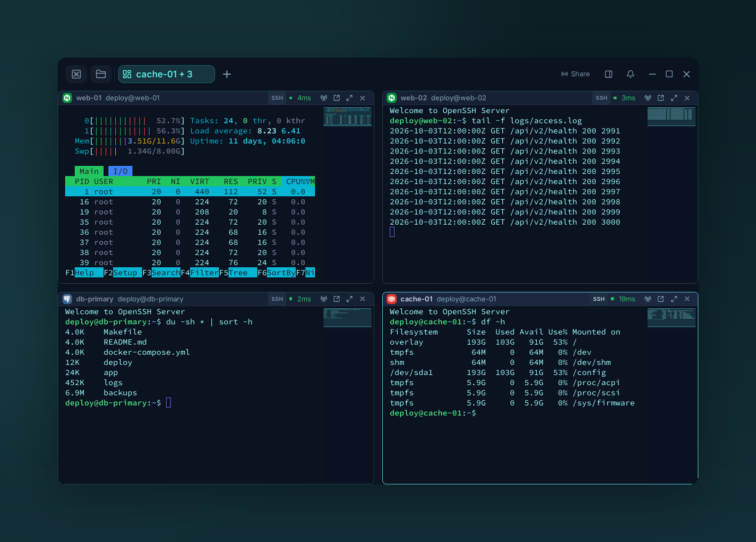Click the SSH badge on web-02 pane
Viewport: 756px width, 542px height.
(x=601, y=98)
